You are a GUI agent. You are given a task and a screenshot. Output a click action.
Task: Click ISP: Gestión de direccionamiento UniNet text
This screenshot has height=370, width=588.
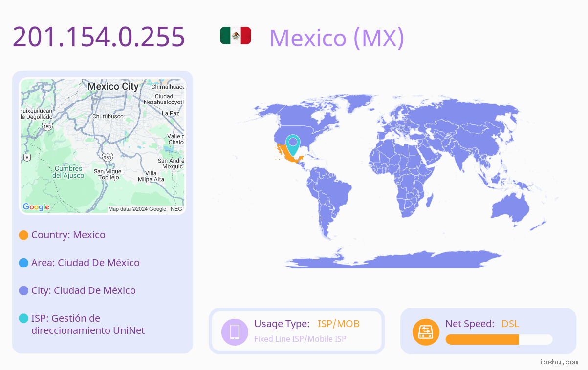point(88,324)
